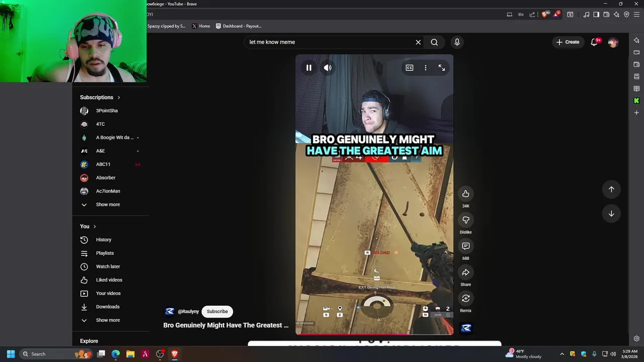Screen dimensions: 644x362
Task: Enter fullscreen for the Short
Action: tap(442, 68)
